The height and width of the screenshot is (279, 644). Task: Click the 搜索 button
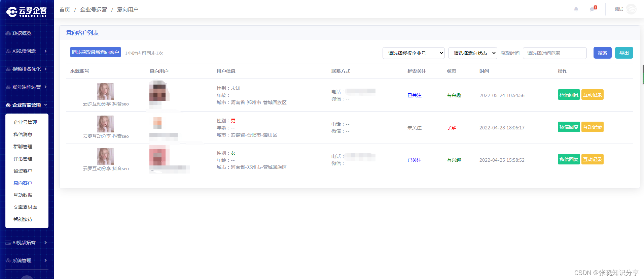(x=602, y=53)
